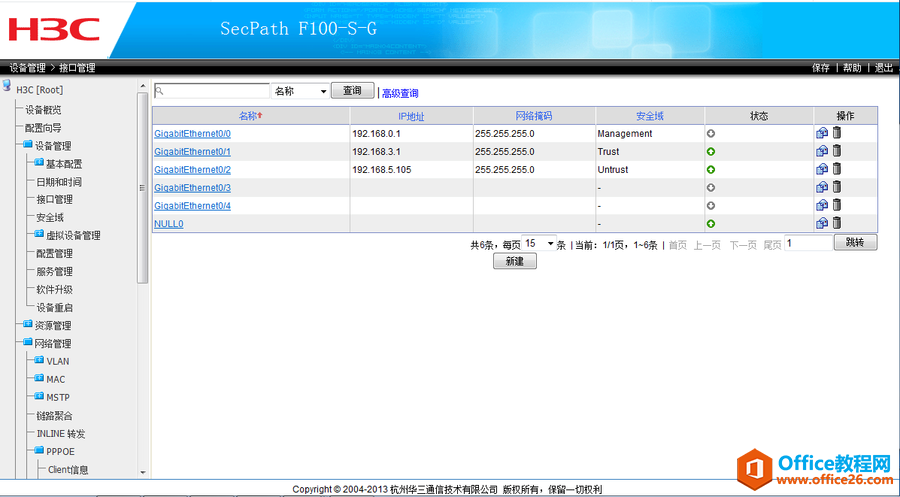This screenshot has height=497, width=900.
Task: Open the GigabitEthernet0/1 link
Action: coord(192,152)
